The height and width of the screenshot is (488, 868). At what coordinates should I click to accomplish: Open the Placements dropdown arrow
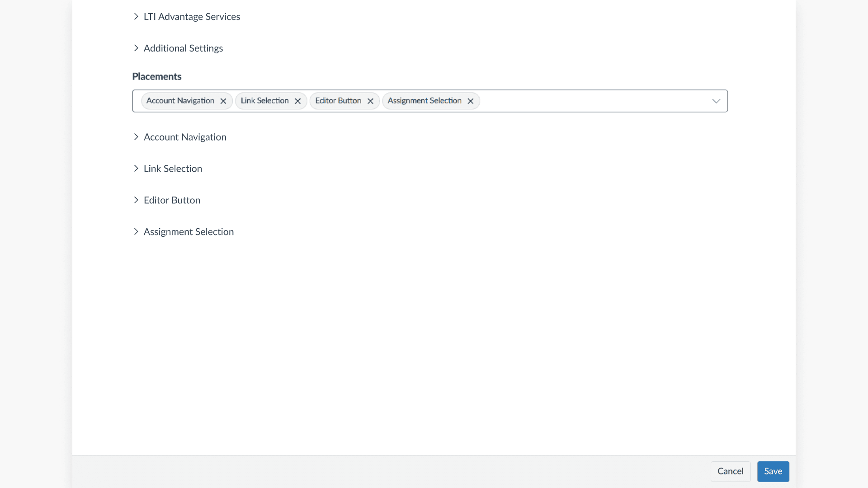pos(716,101)
